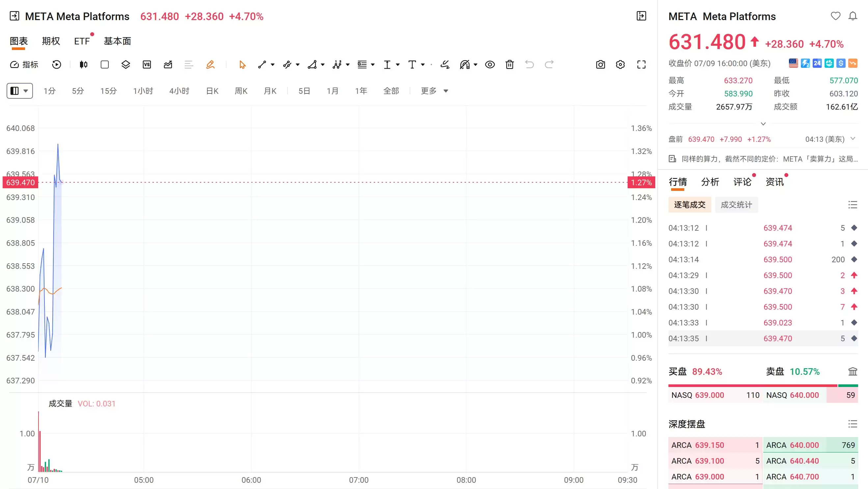Viewport: 868px width, 489px height.
Task: Open the text tool dropdown arrow
Action: point(422,64)
